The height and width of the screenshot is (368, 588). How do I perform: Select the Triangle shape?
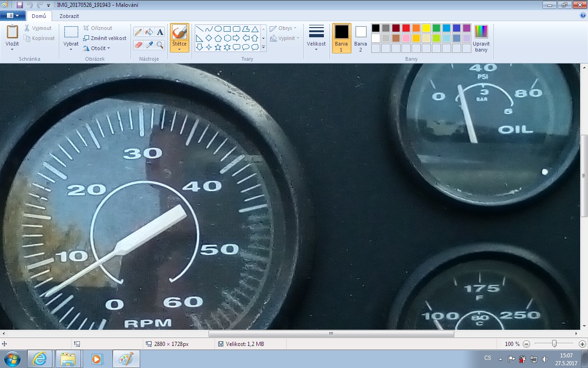coord(255,29)
